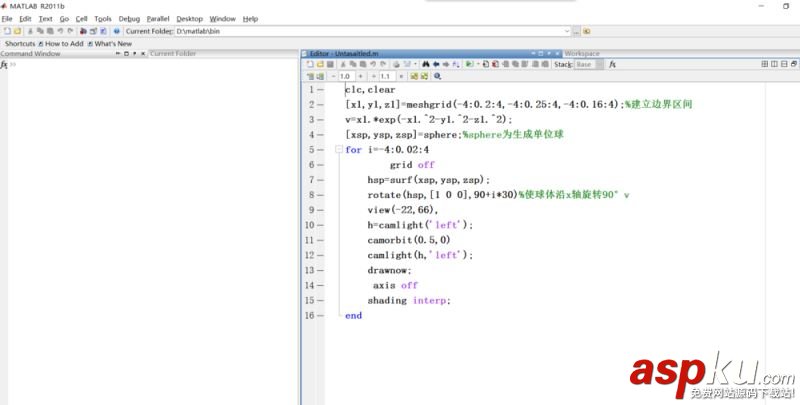Click the decrement minus button beside 1.0
800x405 pixels.
coord(333,76)
